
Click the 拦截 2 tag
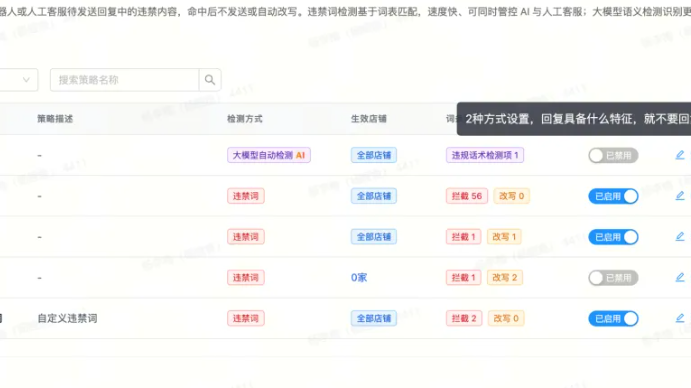click(464, 318)
